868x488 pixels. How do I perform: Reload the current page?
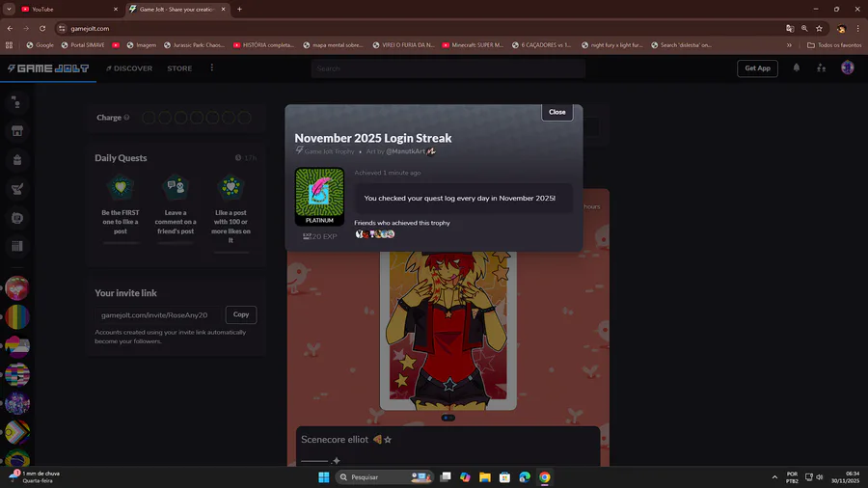(x=42, y=28)
